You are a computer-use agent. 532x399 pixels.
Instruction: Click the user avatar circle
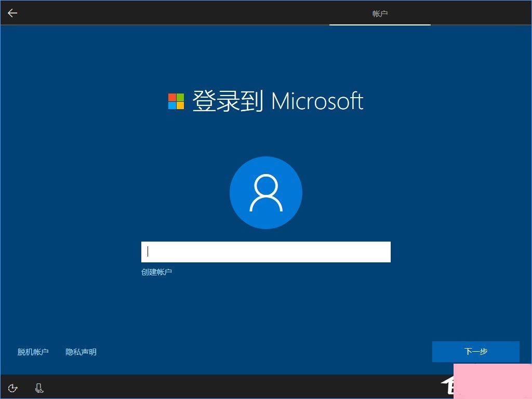pos(266,192)
